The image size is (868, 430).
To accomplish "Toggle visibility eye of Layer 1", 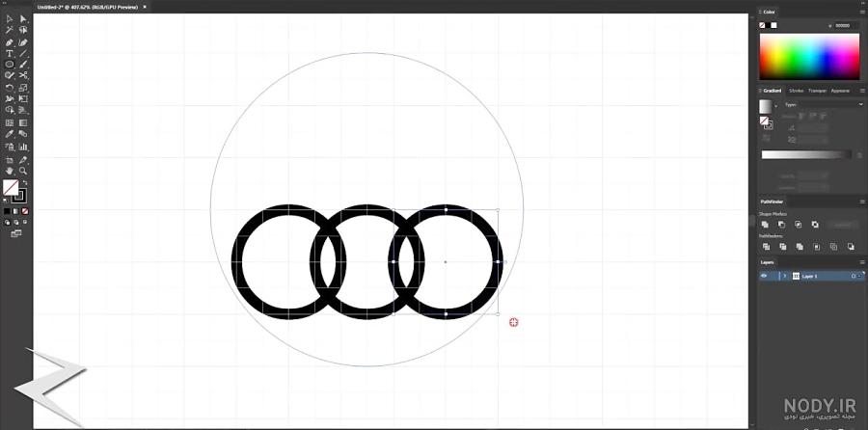I will point(764,276).
